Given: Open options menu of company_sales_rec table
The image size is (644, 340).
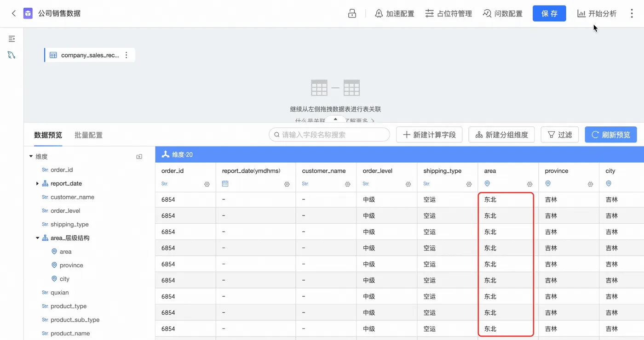Looking at the screenshot, I should point(126,55).
